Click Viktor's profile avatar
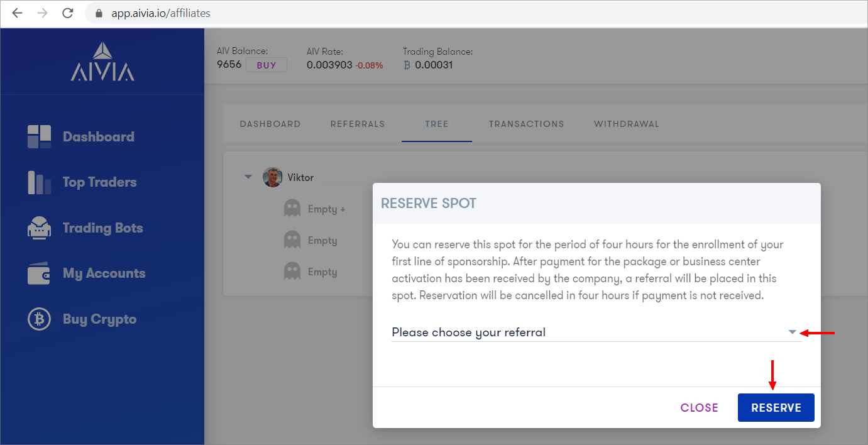The image size is (868, 445). (x=273, y=177)
